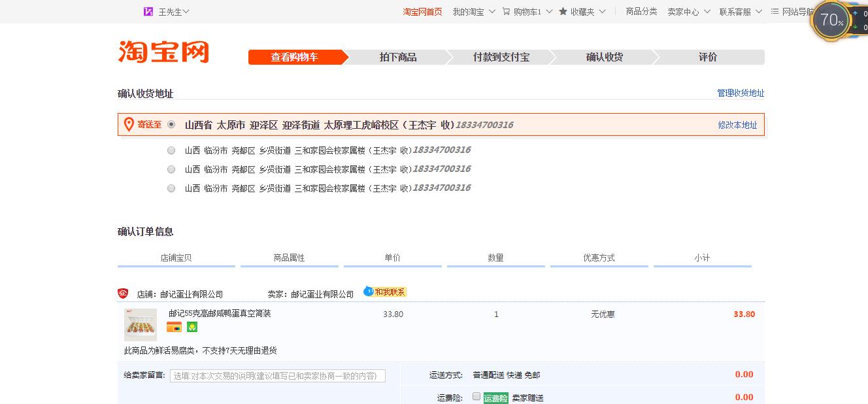This screenshot has width=868, height=404.
Task: Click the list icon beside 网站导航
Action: pyautogui.click(x=775, y=12)
